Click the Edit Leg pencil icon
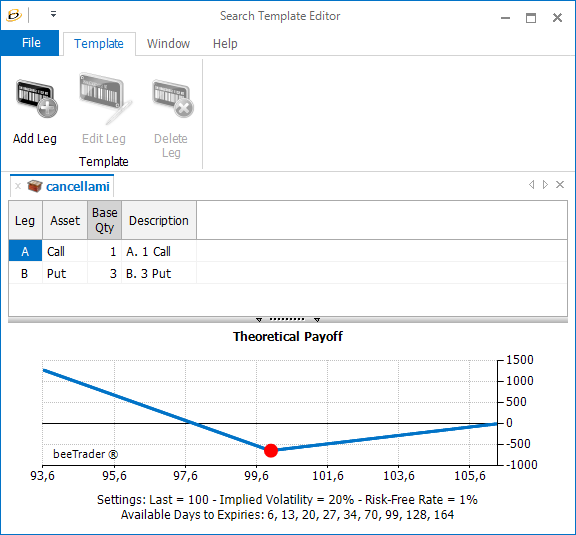This screenshot has width=576, height=535. coord(104,98)
